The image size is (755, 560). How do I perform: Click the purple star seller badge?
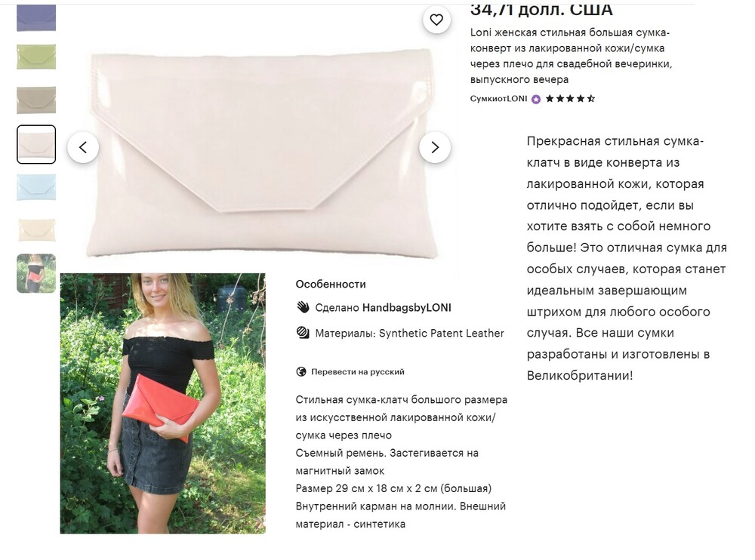[x=536, y=99]
